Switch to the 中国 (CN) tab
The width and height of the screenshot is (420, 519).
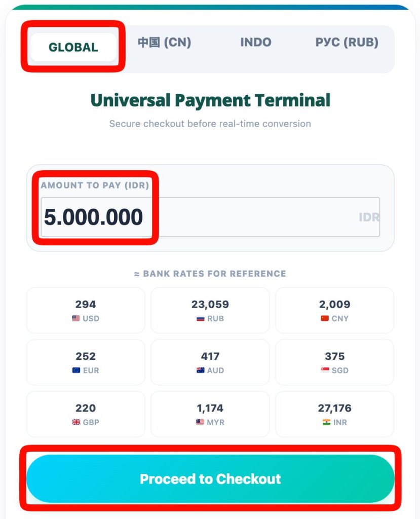coord(164,43)
